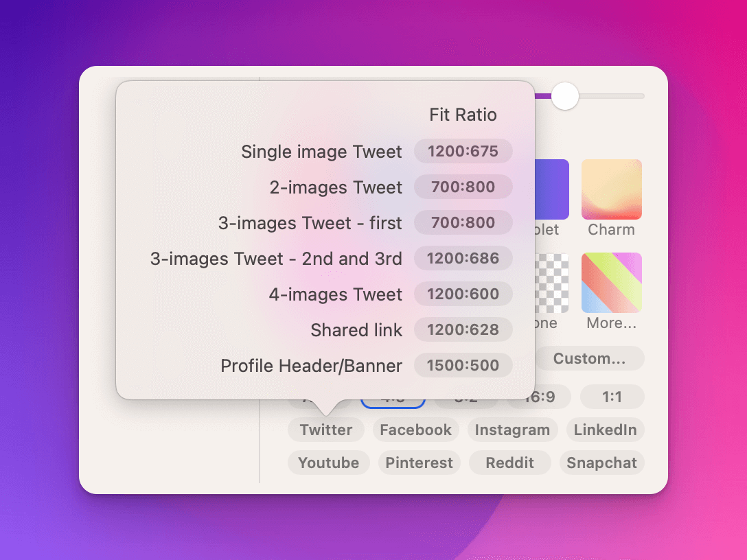
Task: Expand the Instagram ratio presets
Action: (x=512, y=430)
